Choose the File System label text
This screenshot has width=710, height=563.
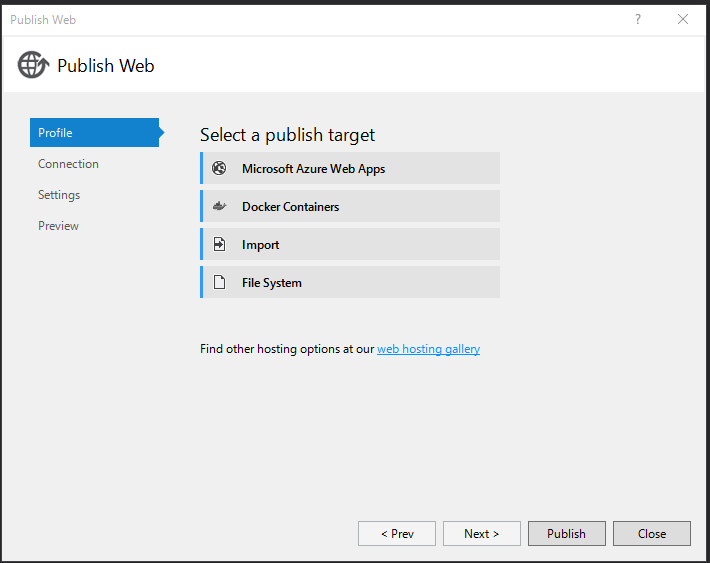pyautogui.click(x=271, y=283)
